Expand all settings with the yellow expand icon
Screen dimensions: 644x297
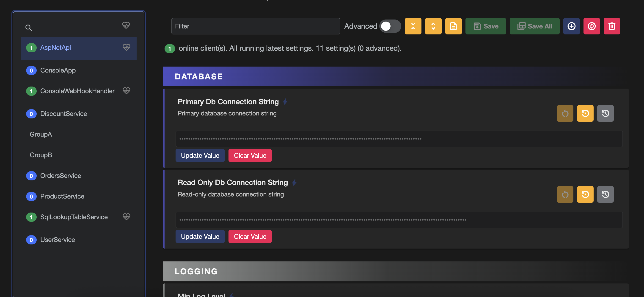[433, 26]
